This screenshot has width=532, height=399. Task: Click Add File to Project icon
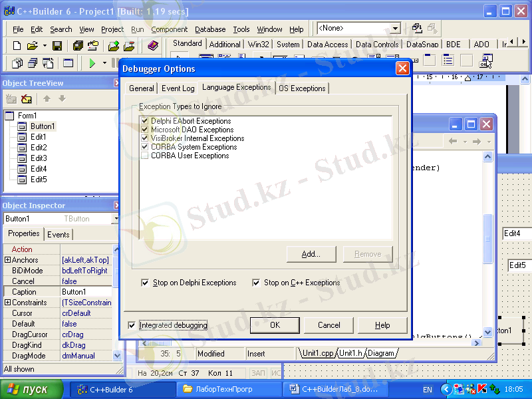(x=114, y=46)
